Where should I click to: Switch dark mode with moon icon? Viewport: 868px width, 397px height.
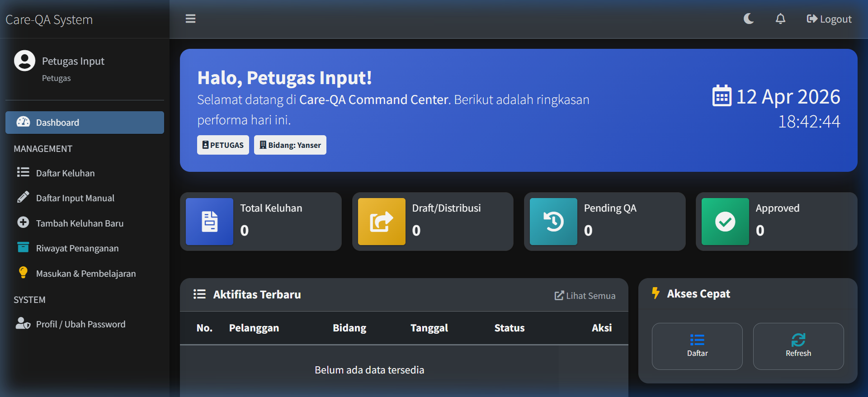[749, 19]
